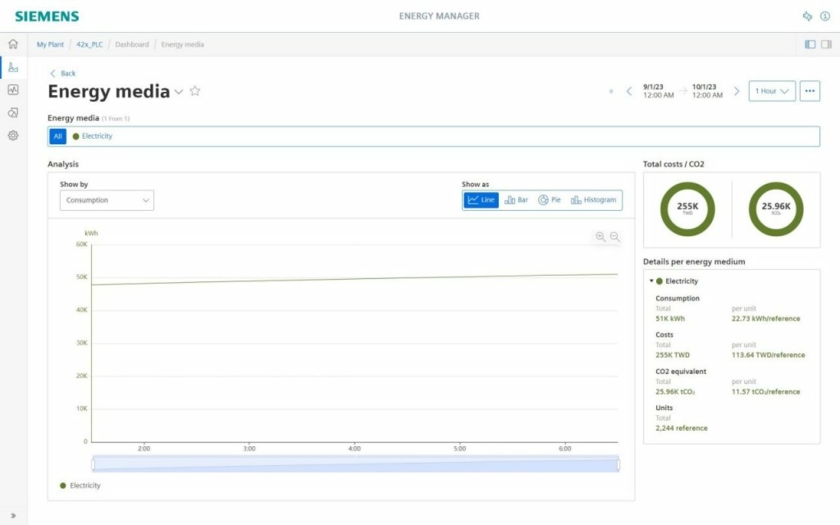Click the Back link
The height and width of the screenshot is (525, 840).
tap(63, 73)
